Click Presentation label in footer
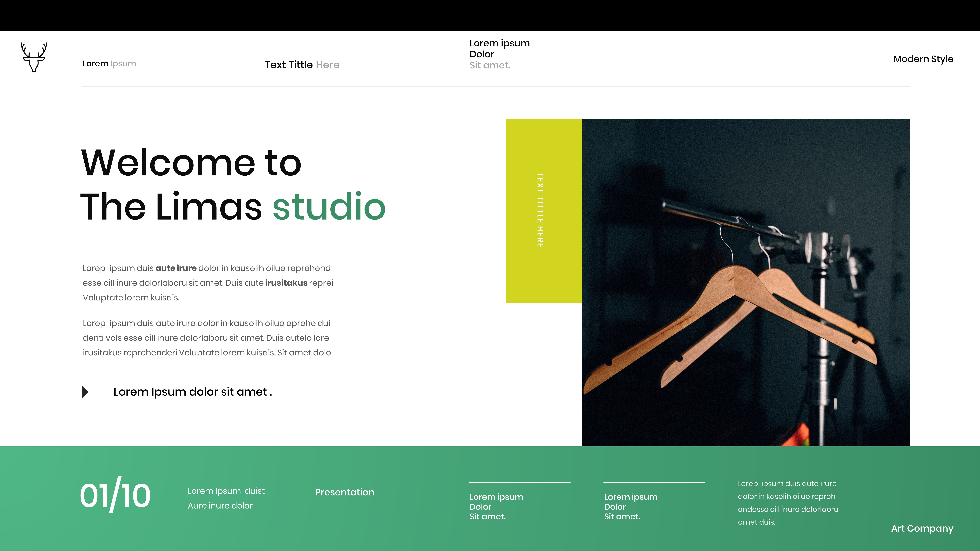 tap(344, 492)
